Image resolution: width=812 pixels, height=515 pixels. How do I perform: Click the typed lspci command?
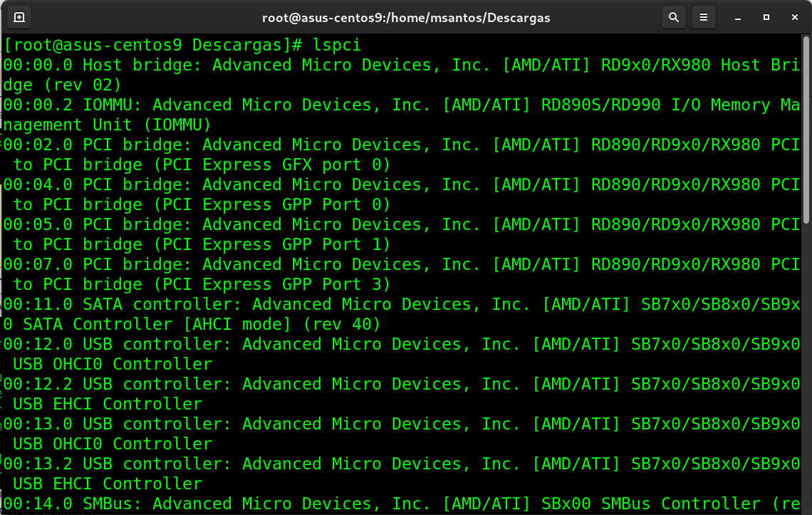pyautogui.click(x=337, y=45)
